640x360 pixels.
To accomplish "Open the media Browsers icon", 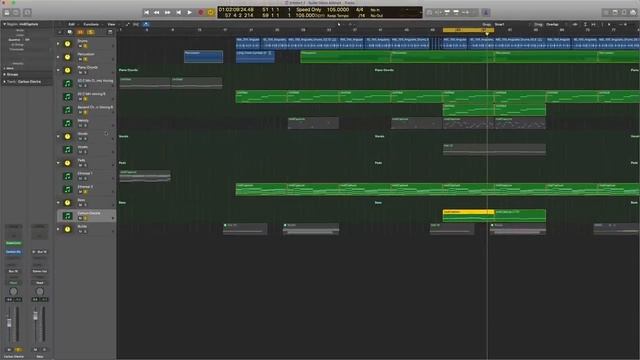I will click(633, 13).
